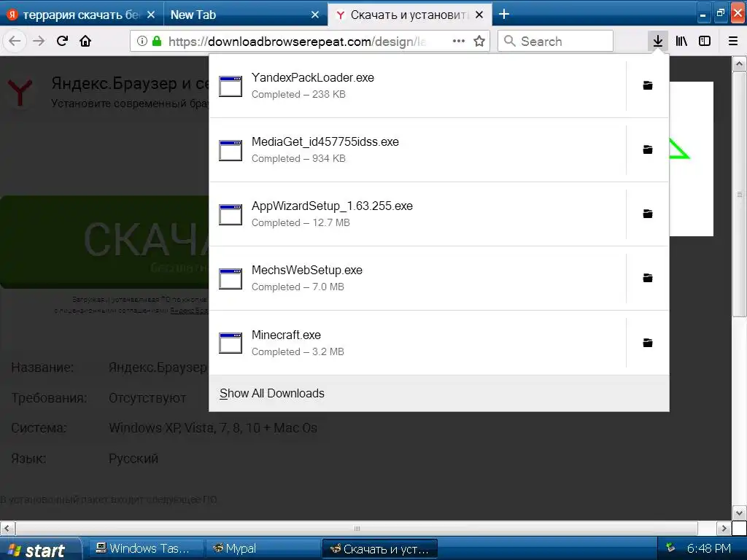The image size is (747, 560).
Task: Close the Скачать и установить tab
Action: click(479, 15)
